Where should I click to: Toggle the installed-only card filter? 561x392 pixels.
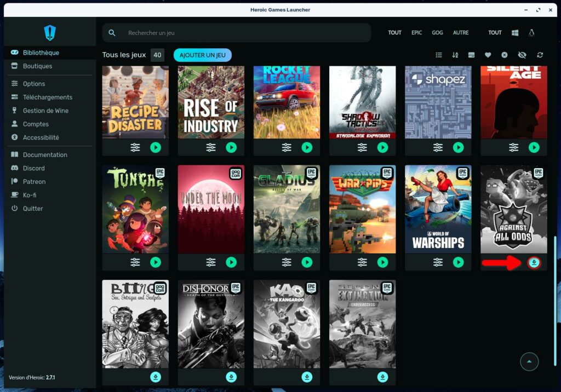point(471,55)
